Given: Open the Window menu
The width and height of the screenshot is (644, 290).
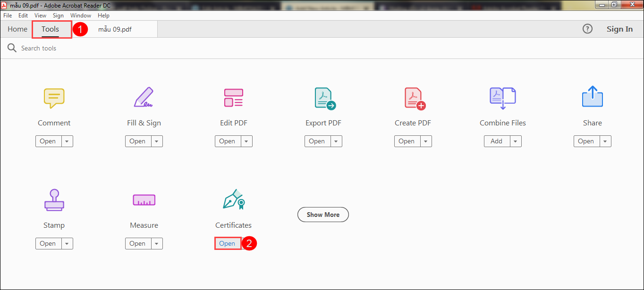Looking at the screenshot, I should click(81, 16).
